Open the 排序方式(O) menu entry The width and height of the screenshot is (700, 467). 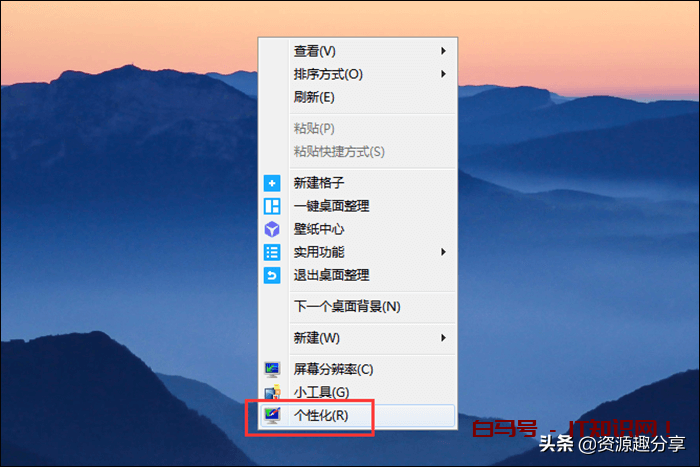pos(358,74)
